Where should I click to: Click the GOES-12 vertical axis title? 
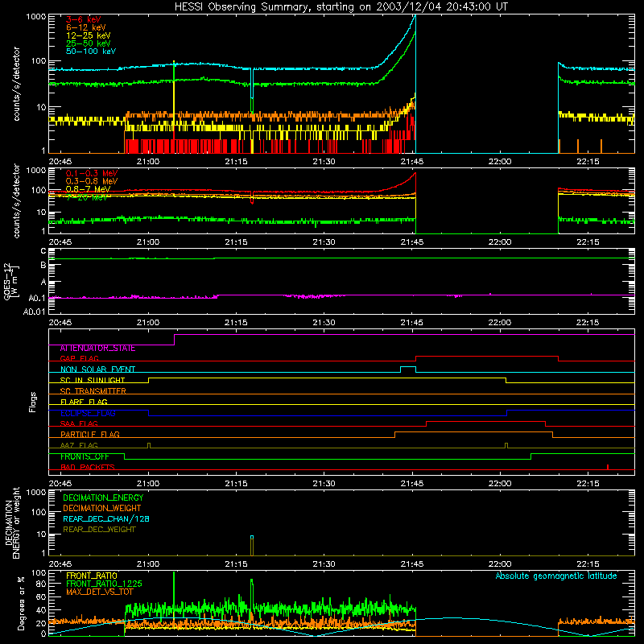point(10,281)
